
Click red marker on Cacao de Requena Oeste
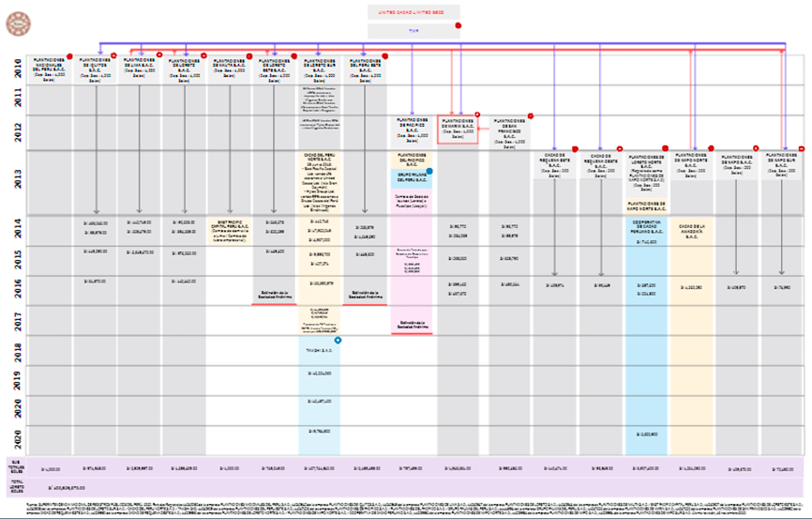point(620,149)
